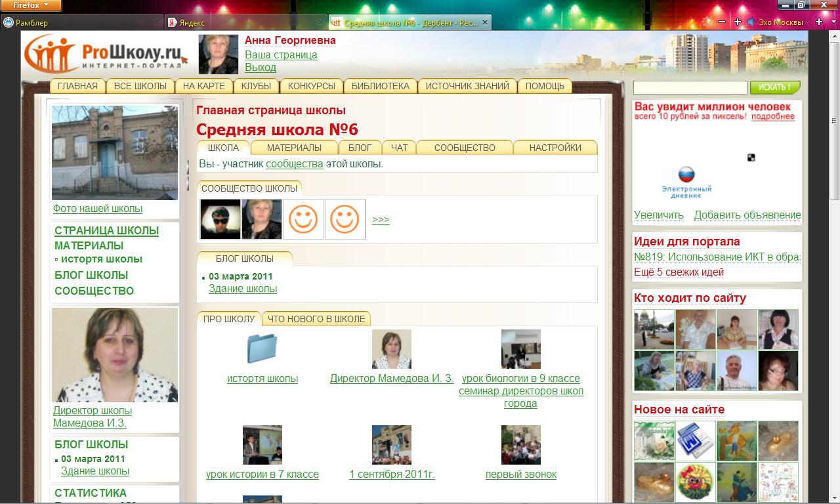Open the СООБЩЕСТВО ШКОЛЫ section tab

pyautogui.click(x=249, y=188)
